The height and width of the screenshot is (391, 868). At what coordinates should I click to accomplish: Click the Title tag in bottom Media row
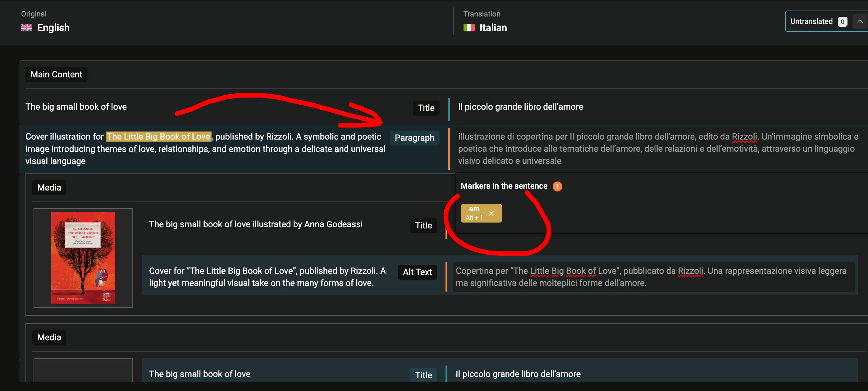(x=423, y=375)
